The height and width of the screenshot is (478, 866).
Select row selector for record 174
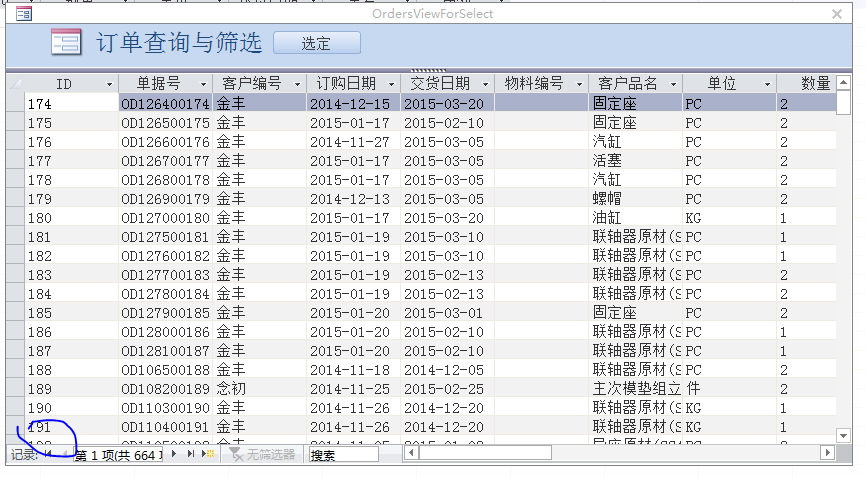[x=14, y=103]
